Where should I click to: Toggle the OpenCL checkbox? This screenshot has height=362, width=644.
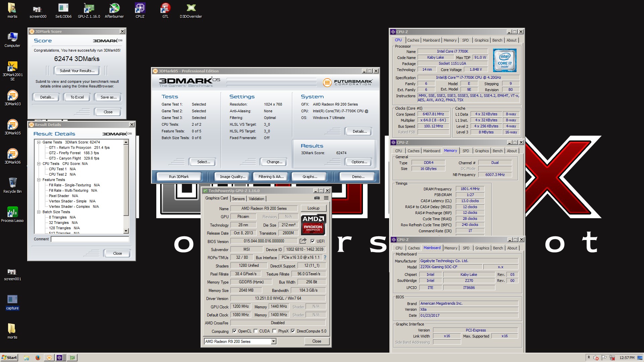234,331
